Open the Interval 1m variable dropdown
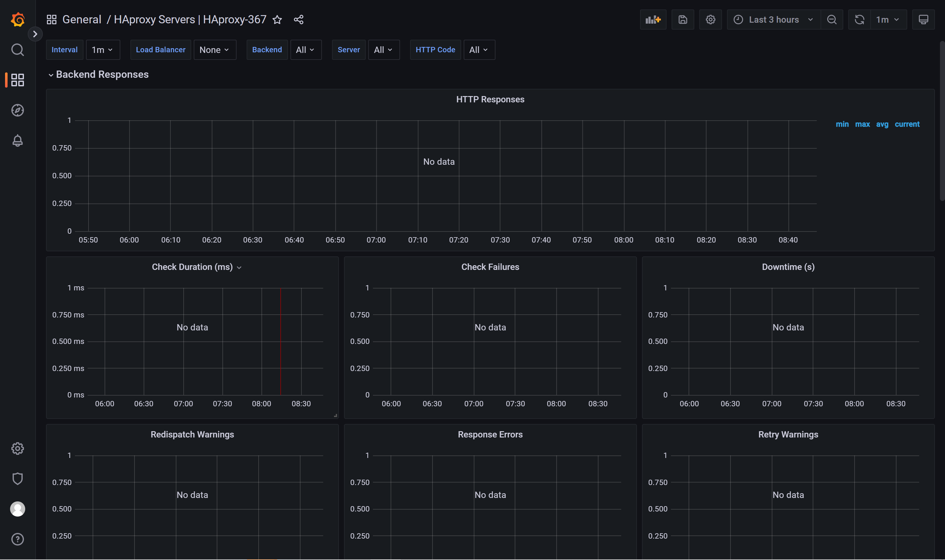 pos(103,50)
